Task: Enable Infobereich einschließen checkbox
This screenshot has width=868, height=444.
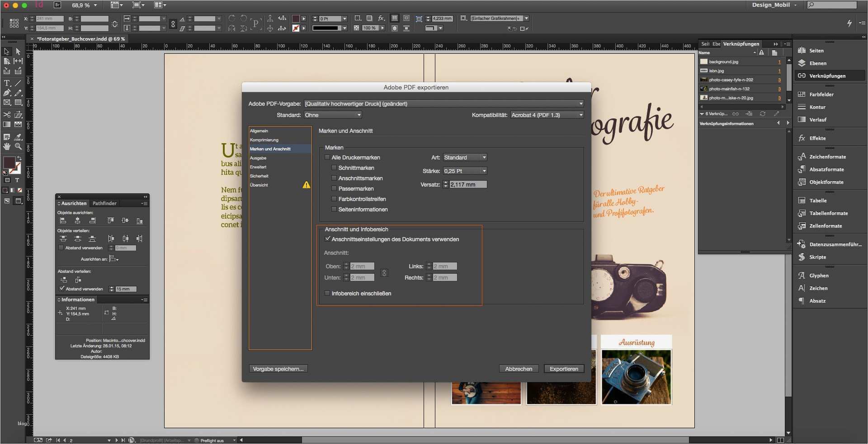Action: [327, 294]
